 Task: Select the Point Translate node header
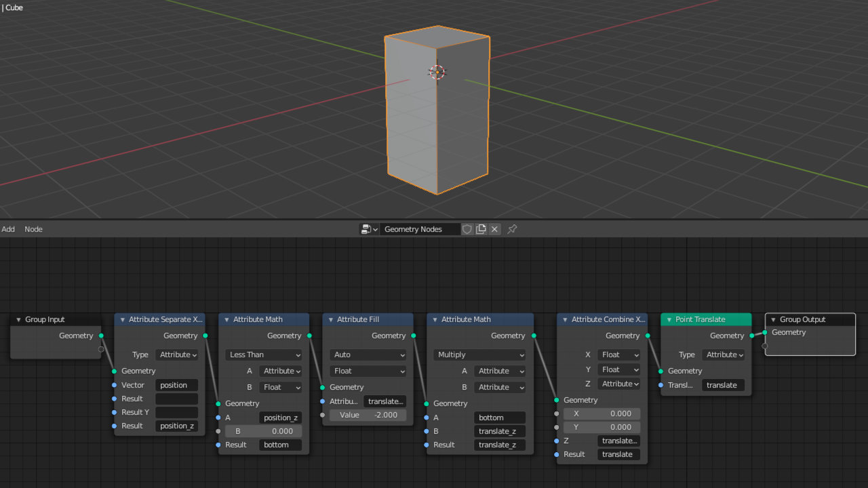point(706,319)
